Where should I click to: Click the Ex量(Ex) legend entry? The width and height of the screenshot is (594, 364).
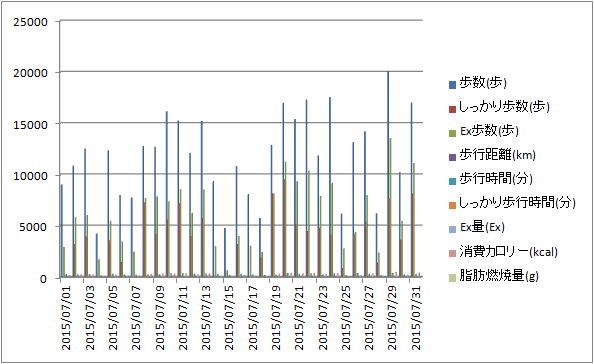tap(477, 227)
